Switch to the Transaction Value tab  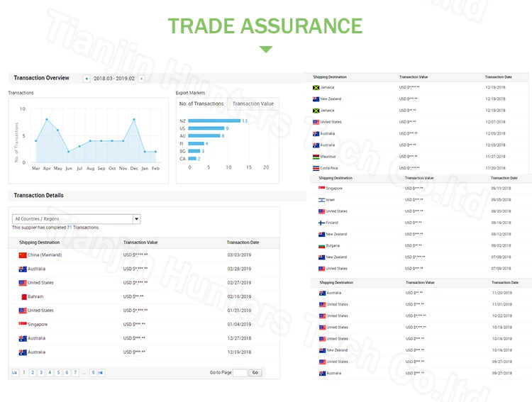253,104
